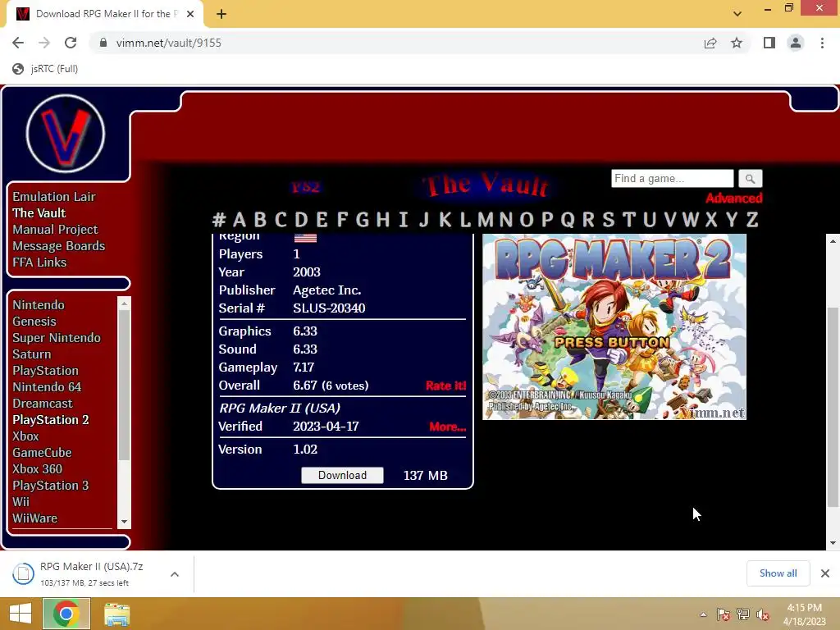Select PlayStation 2 in the system list

pyautogui.click(x=51, y=420)
